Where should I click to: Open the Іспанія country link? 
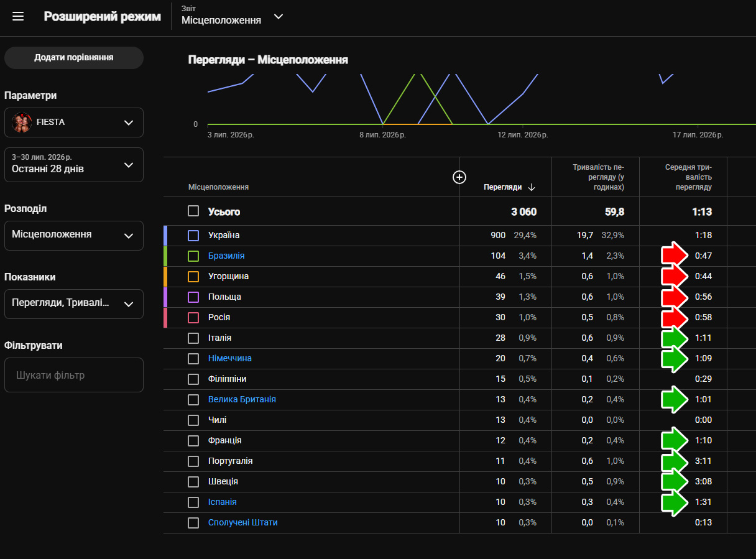tap(223, 502)
